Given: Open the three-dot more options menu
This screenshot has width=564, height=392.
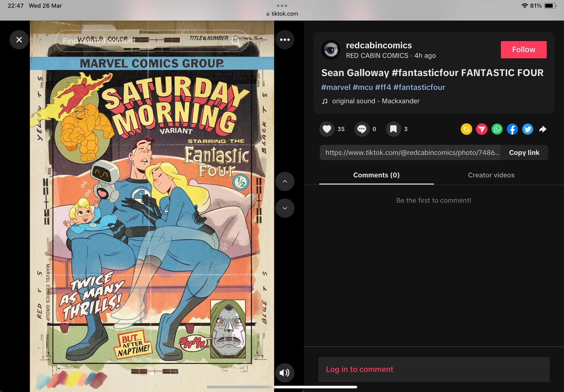Looking at the screenshot, I should point(285,40).
